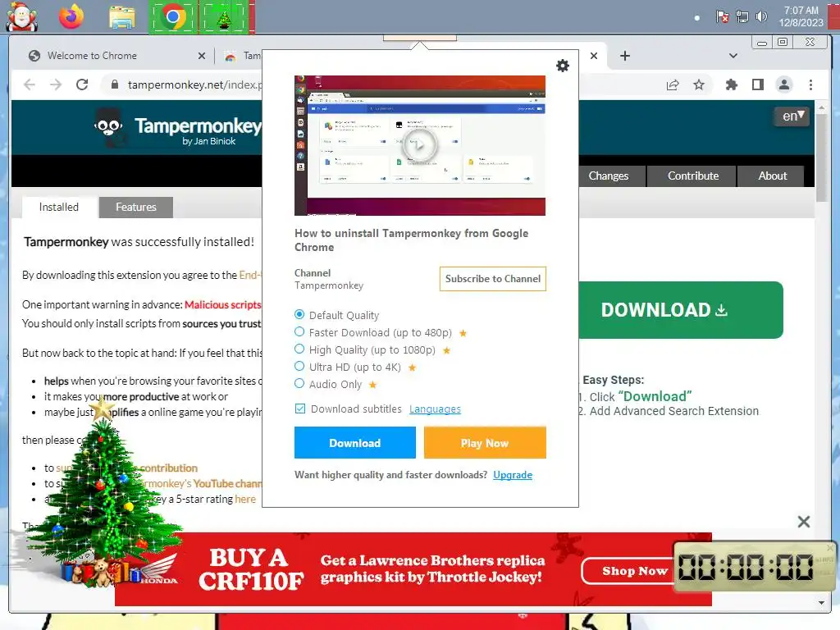Screen dimensions: 840x630
Task: Click Christmas tree taskbar app
Action: (x=224, y=17)
